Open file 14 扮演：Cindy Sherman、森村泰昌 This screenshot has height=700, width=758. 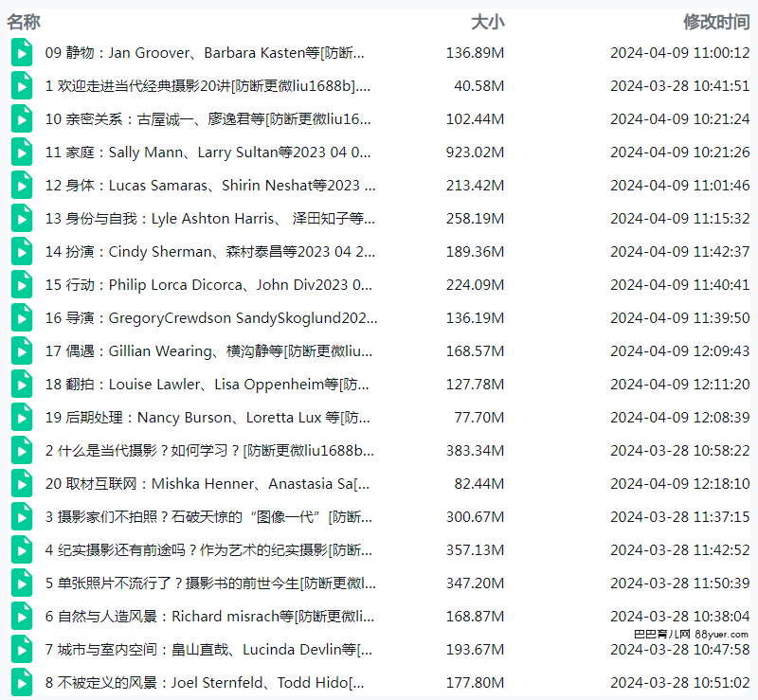pos(210,252)
